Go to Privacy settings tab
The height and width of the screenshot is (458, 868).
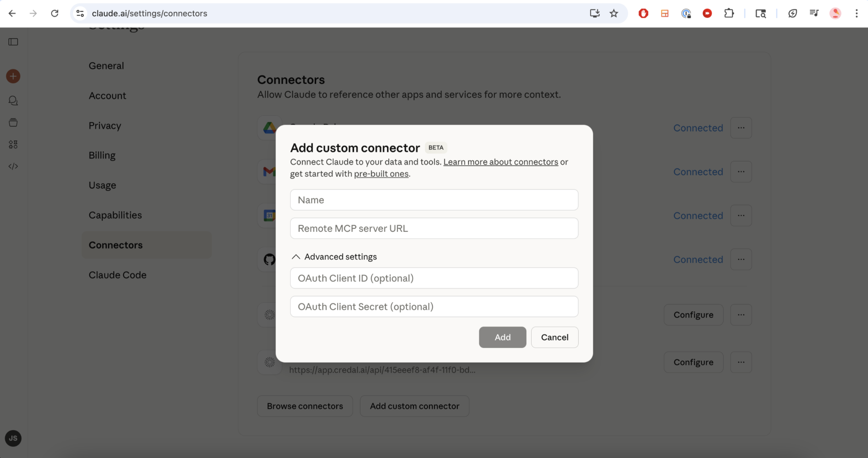coord(105,126)
